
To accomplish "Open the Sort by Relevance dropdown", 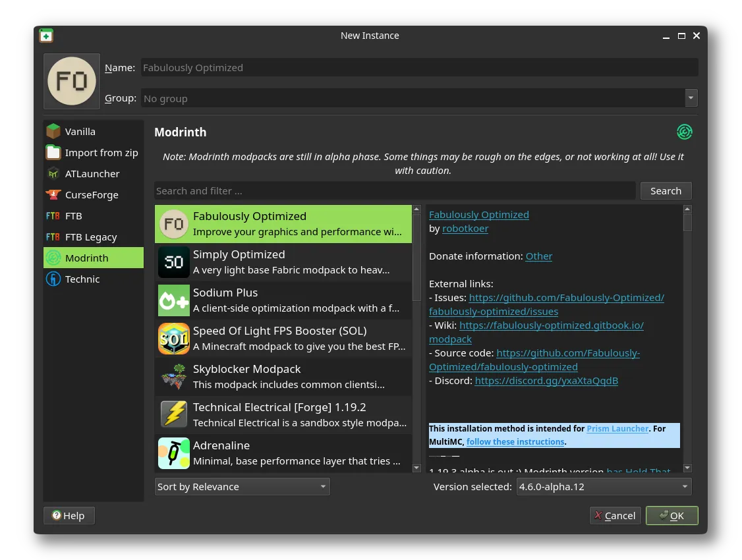I will click(242, 487).
